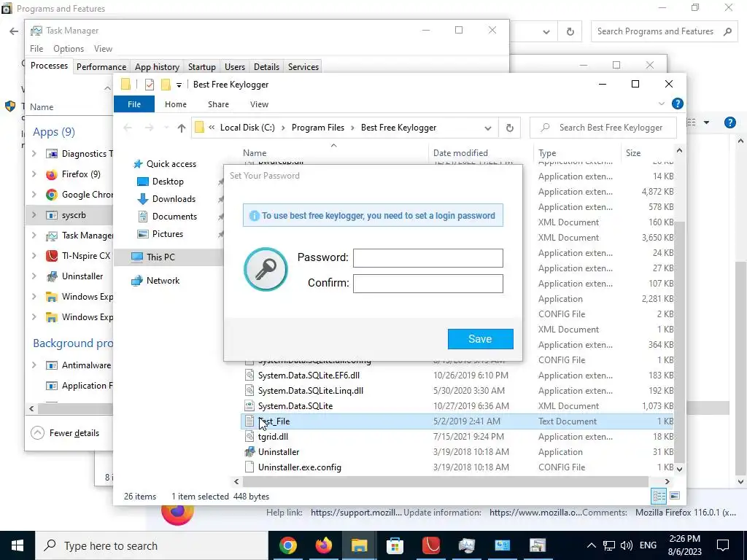Open the notification center icon

(x=723, y=545)
